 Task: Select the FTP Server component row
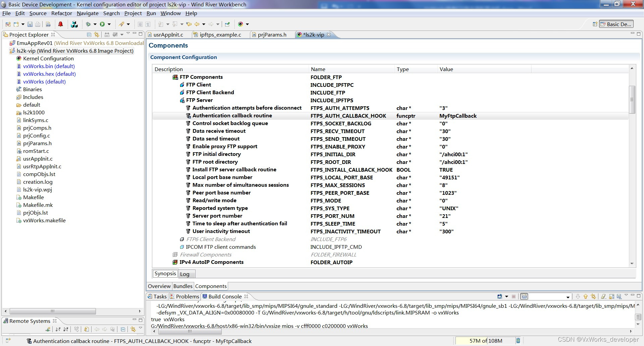tap(390, 100)
